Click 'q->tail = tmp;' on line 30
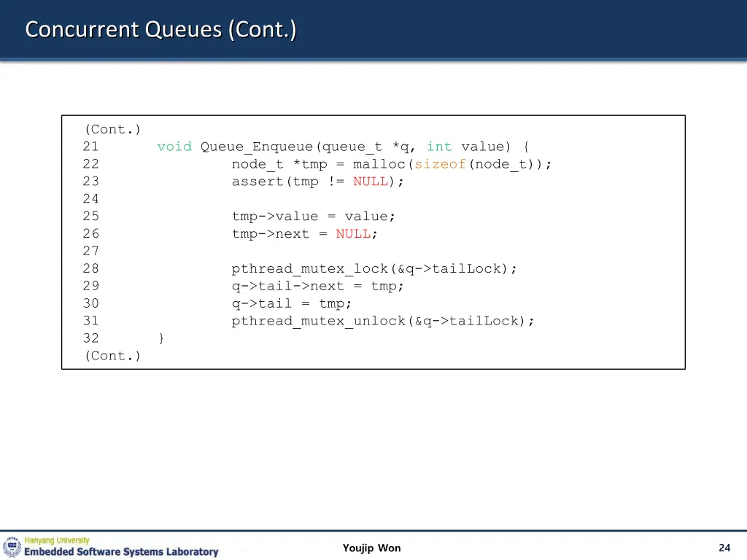 coord(292,303)
